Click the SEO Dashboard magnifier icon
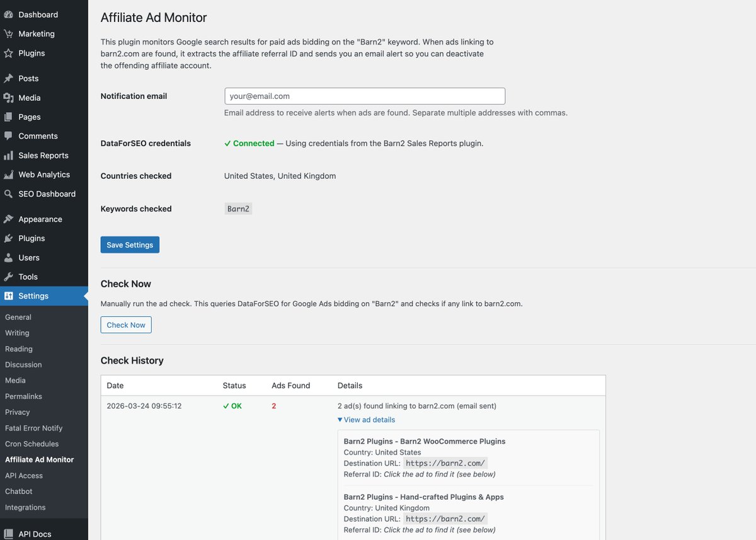 tap(8, 193)
